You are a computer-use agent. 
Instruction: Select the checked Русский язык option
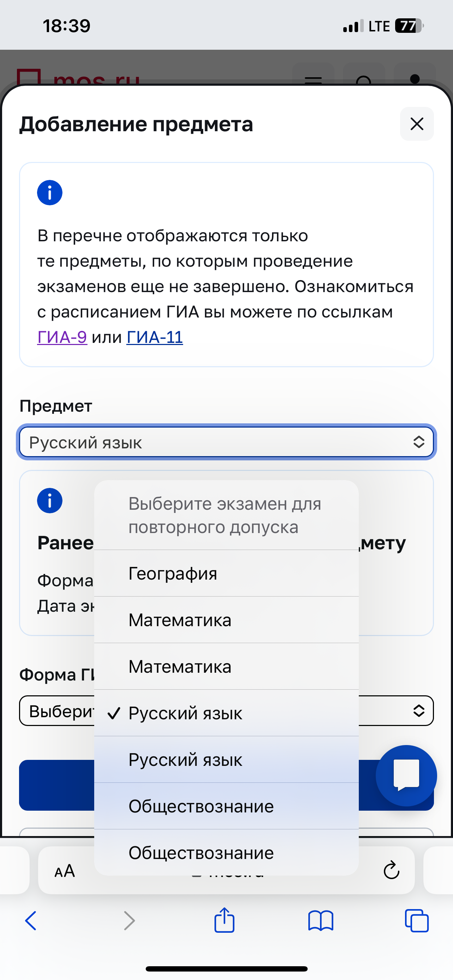point(226,713)
